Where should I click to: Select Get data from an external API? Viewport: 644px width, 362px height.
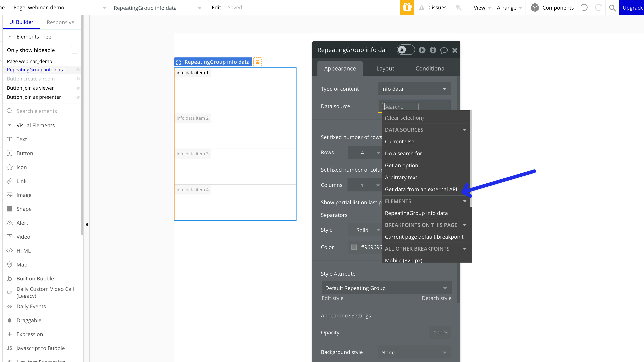click(421, 189)
